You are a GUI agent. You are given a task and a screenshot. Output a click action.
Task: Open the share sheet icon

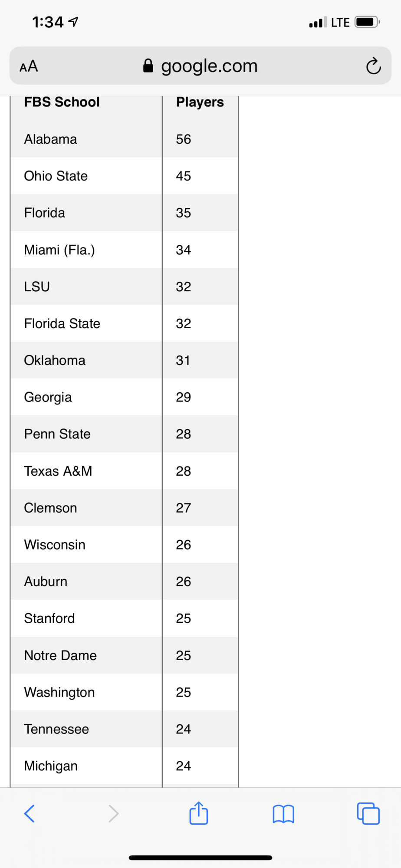click(199, 812)
